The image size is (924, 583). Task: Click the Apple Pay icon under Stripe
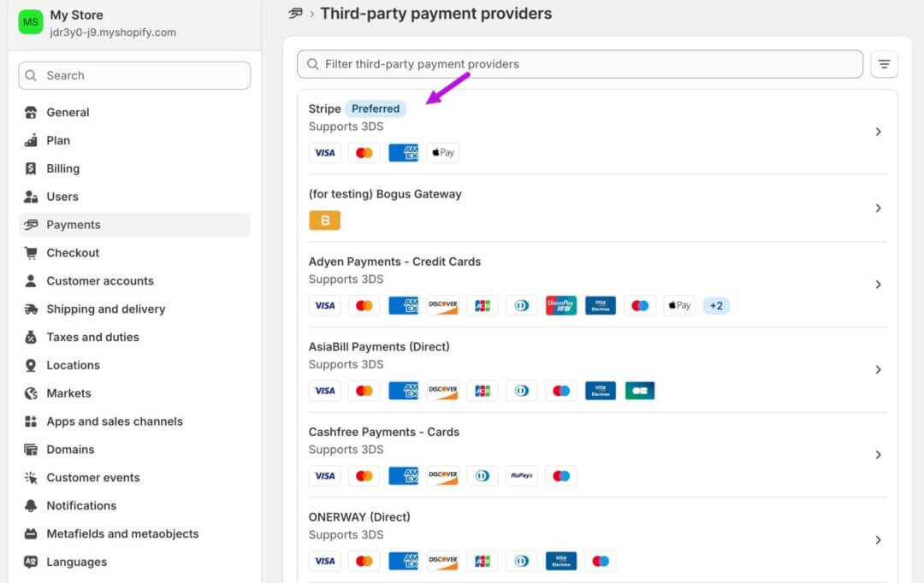(443, 153)
